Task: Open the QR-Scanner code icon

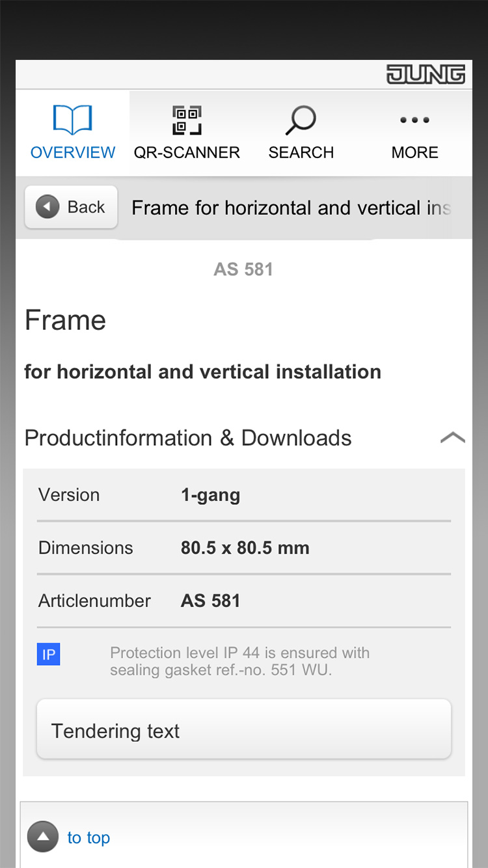Action: click(x=187, y=120)
